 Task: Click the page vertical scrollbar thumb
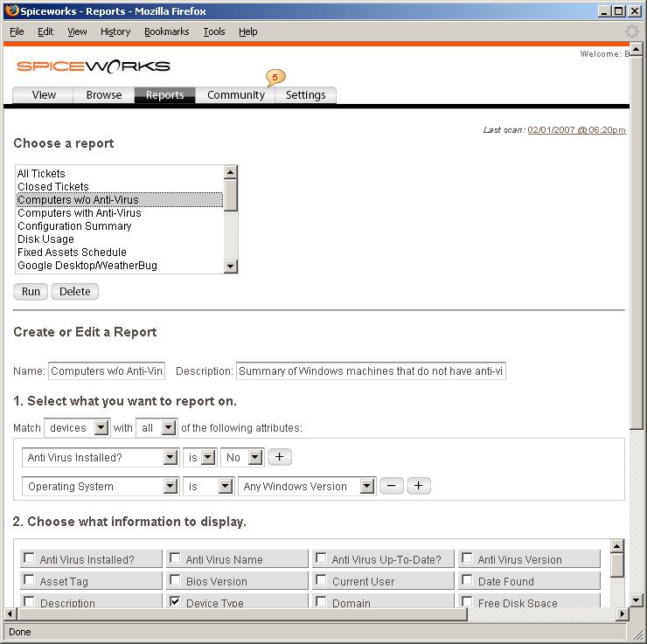click(636, 243)
